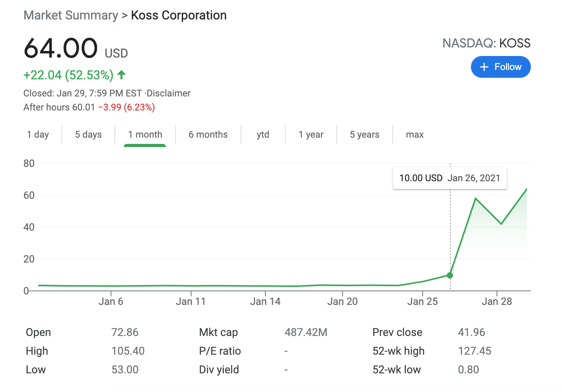Click the 52-wk high value 127.45
Viewport: 562px width, 392px height.
click(475, 351)
